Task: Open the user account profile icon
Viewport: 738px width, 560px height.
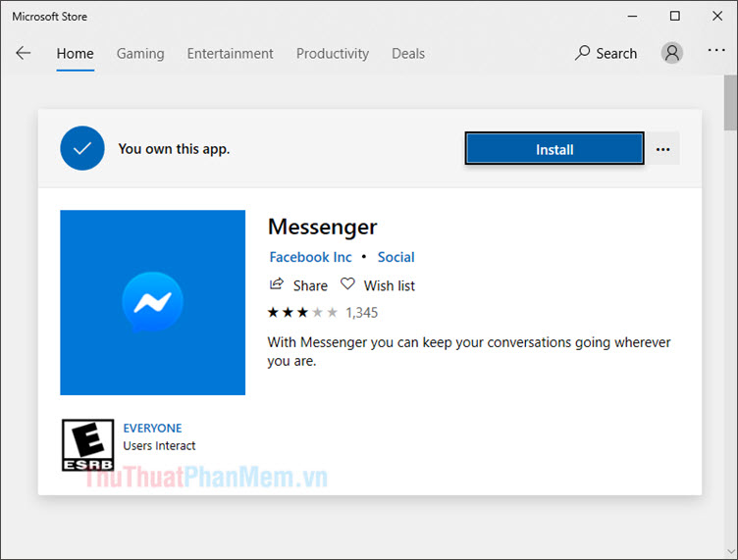Action: (671, 53)
